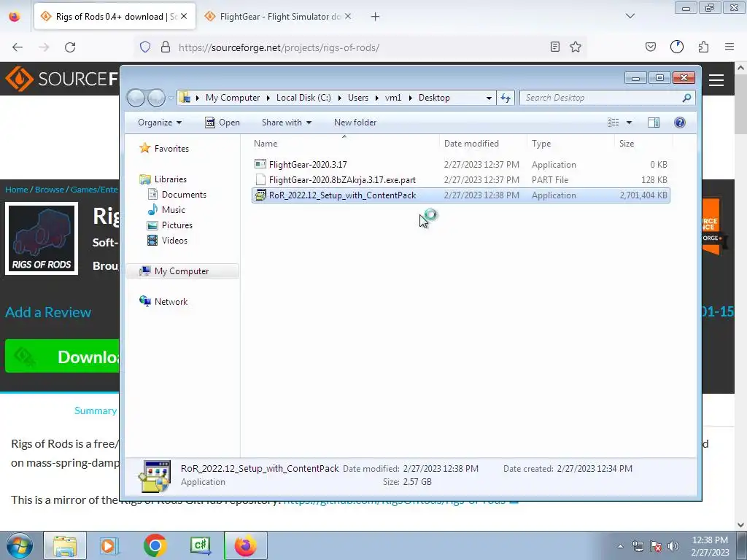Open SourceForge site hamburger menu
The width and height of the screenshot is (747, 560).
pyautogui.click(x=716, y=80)
